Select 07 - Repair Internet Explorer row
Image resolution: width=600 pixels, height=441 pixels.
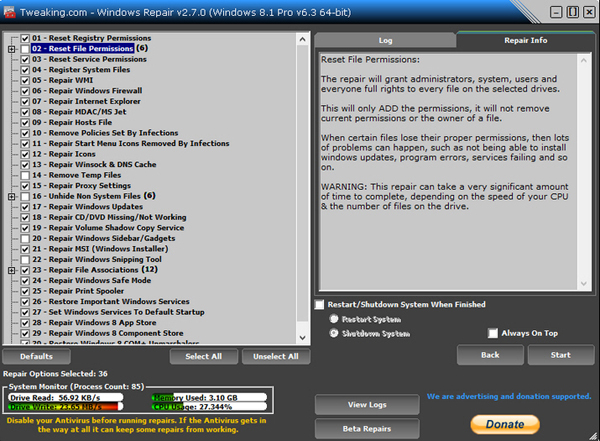(86, 101)
